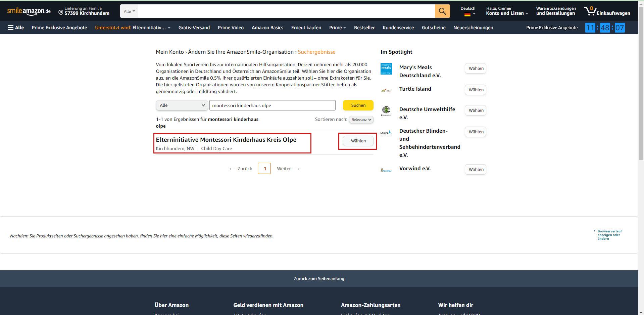Click the Zurück pagination link
Screen dimensions: 644x315
point(241,169)
